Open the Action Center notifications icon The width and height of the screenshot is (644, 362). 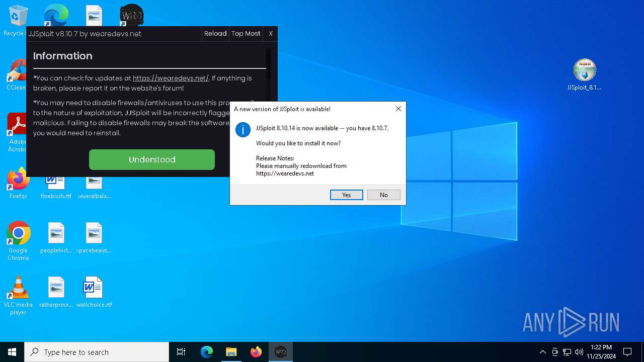point(627,352)
